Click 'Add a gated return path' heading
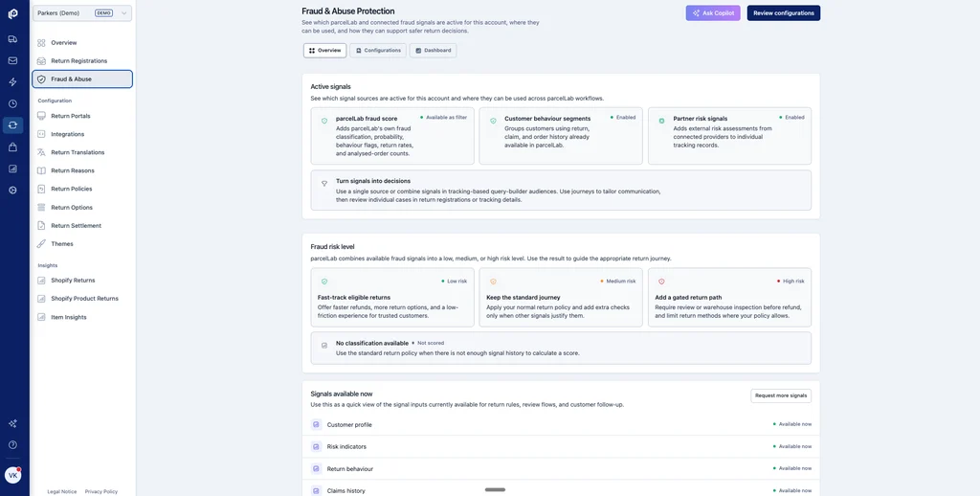Image resolution: width=980 pixels, height=496 pixels. click(688, 298)
